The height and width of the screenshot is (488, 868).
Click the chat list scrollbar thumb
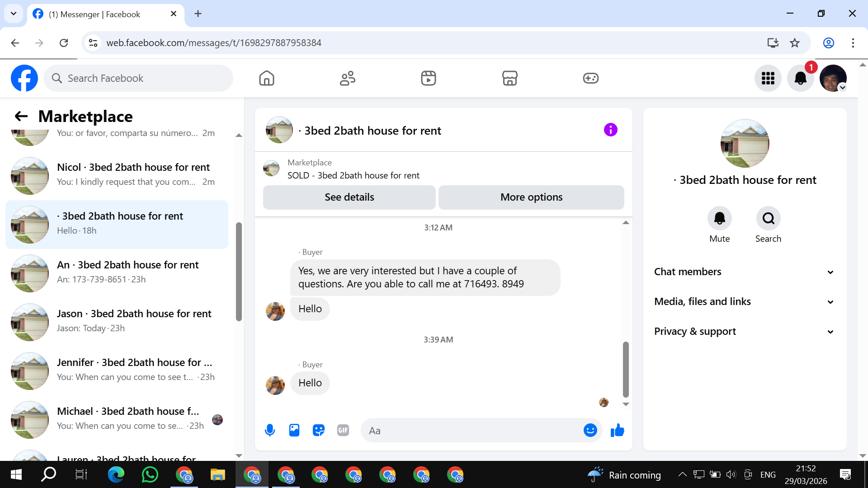(x=239, y=272)
